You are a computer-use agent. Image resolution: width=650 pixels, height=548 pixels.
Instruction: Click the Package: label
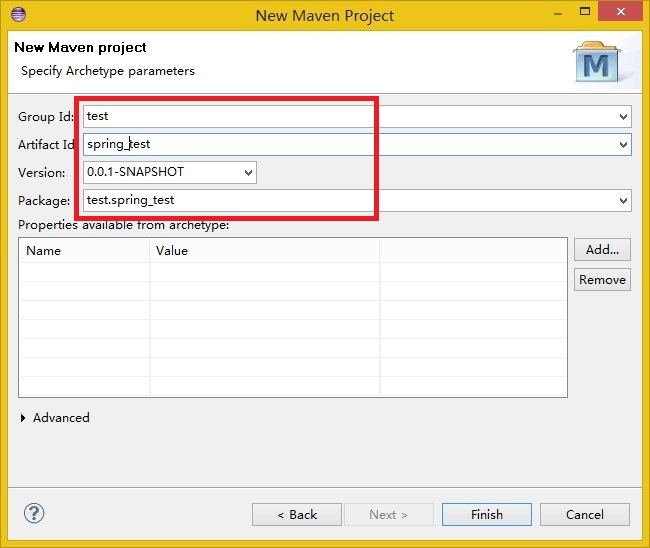[44, 201]
